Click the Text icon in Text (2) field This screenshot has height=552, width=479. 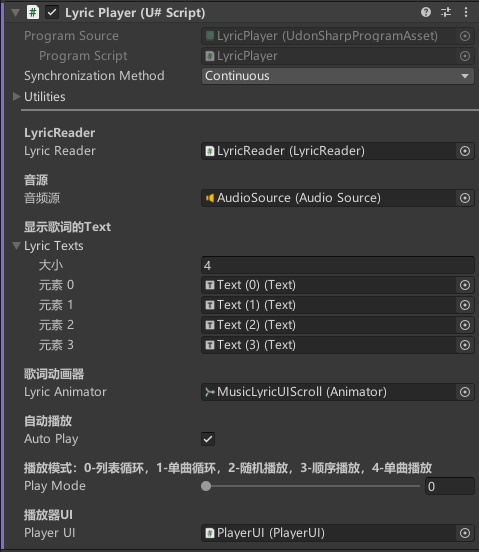point(210,325)
